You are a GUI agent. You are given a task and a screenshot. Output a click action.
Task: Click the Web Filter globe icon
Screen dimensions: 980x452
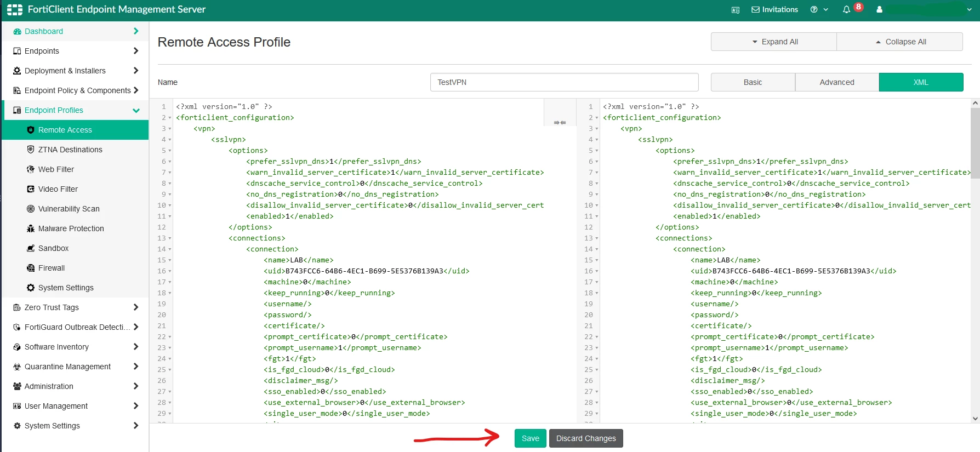coord(31,170)
